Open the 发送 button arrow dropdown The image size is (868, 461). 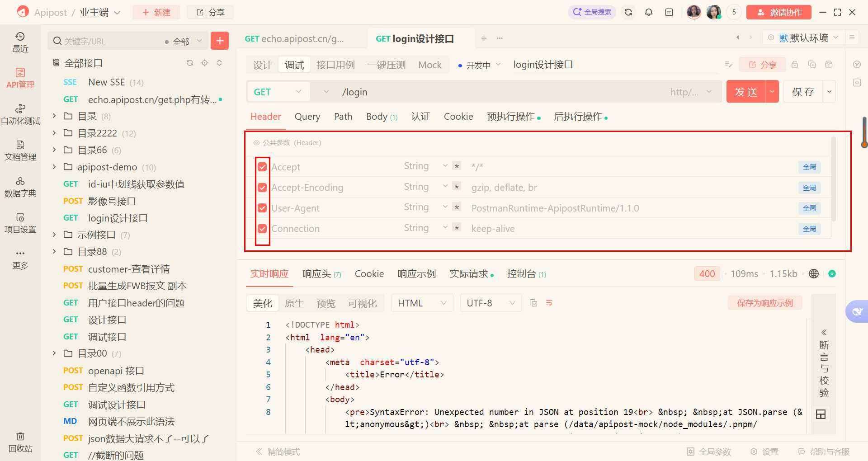click(772, 92)
